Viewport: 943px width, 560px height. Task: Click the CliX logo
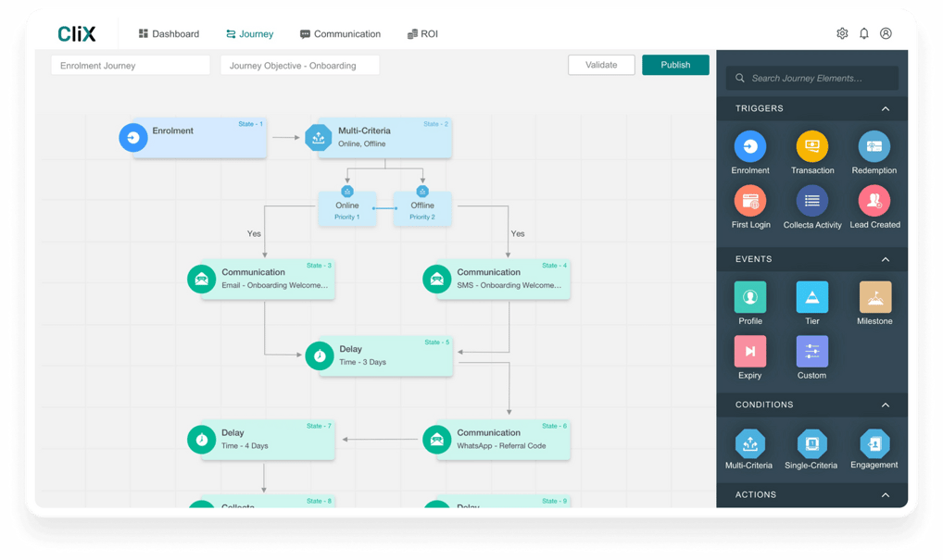77,33
